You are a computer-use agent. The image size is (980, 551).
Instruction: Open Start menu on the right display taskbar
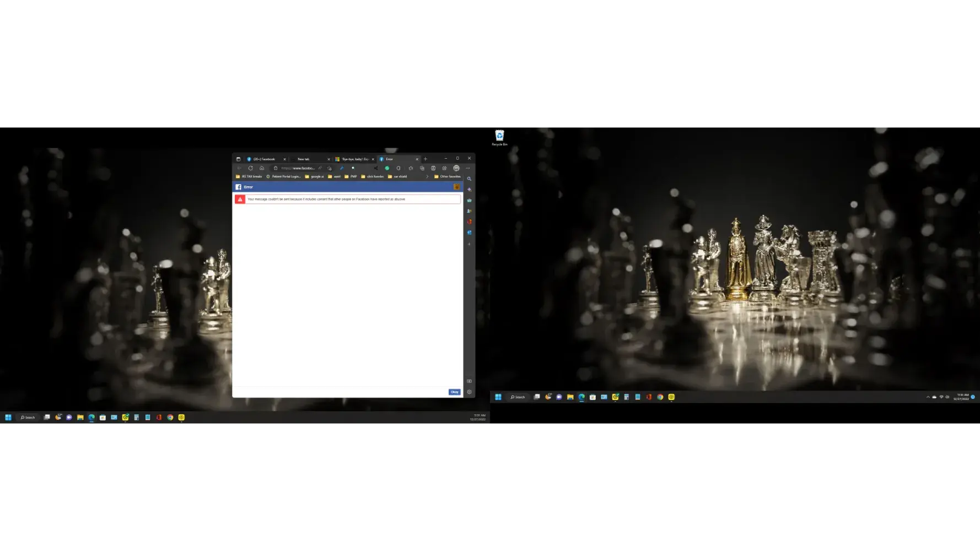(x=498, y=397)
